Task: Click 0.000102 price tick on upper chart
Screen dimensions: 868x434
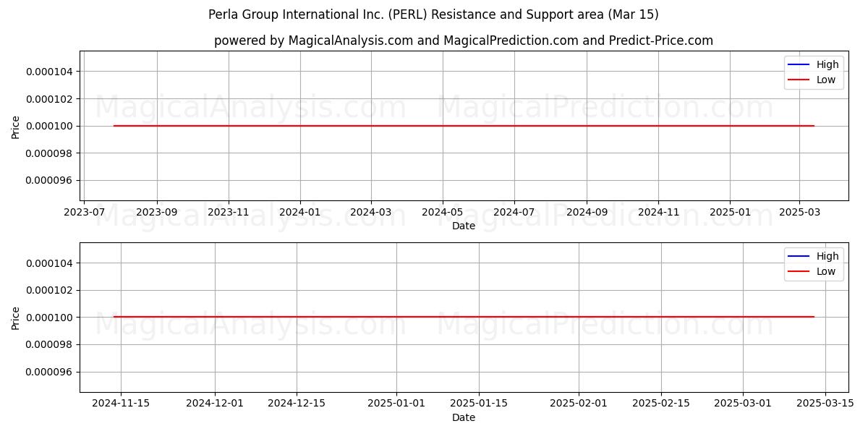Action: [50, 99]
